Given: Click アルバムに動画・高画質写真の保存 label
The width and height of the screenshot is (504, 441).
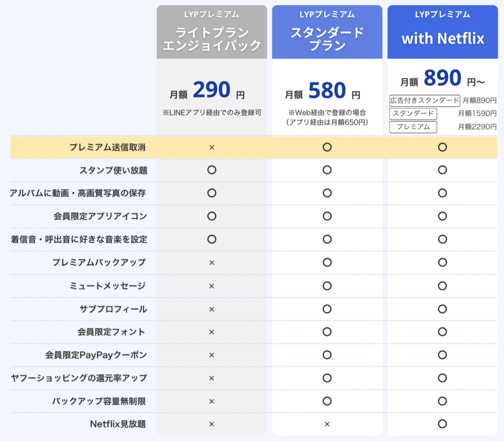Looking at the screenshot, I should point(78,193).
